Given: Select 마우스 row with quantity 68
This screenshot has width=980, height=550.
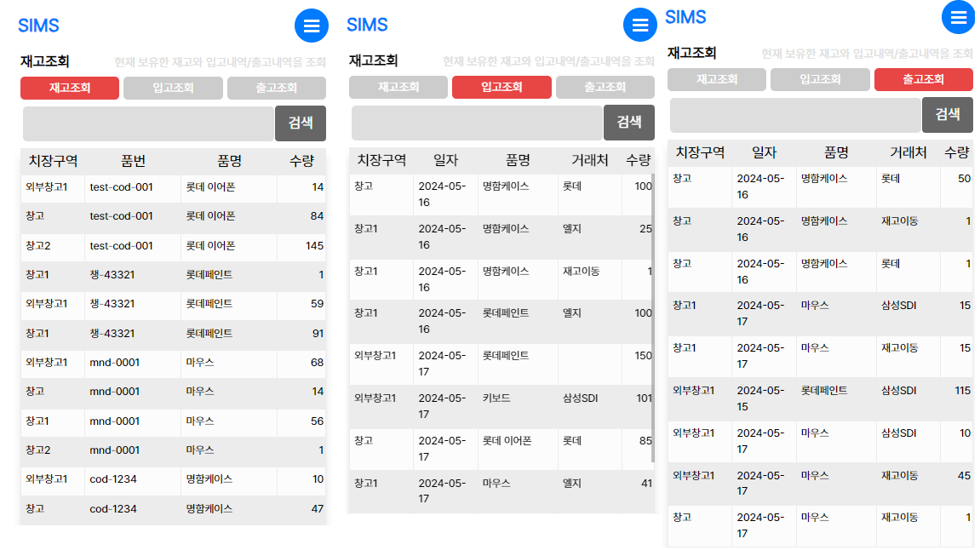Looking at the screenshot, I should [x=173, y=363].
